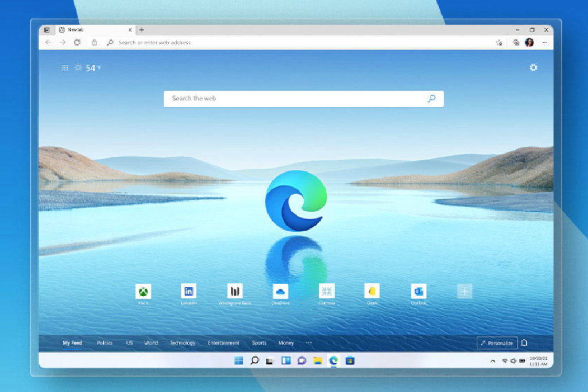588x392 pixels.
Task: Open Task View on the taskbar
Action: (x=270, y=360)
